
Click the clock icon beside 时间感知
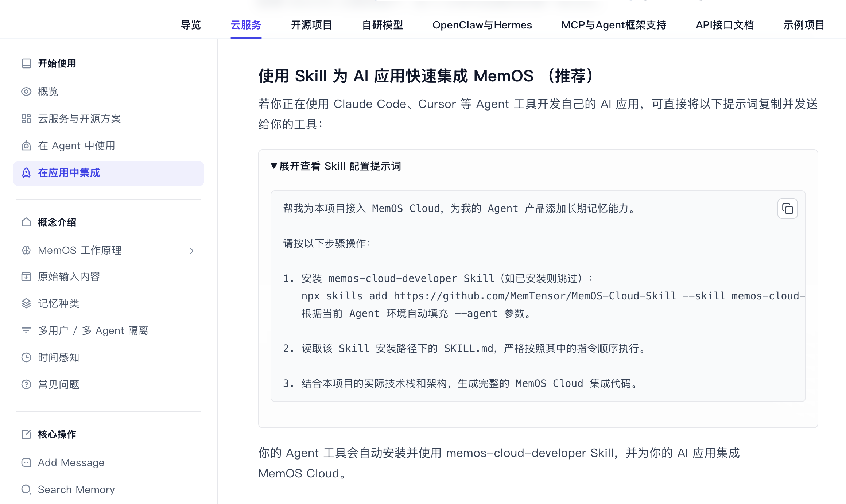coord(26,357)
